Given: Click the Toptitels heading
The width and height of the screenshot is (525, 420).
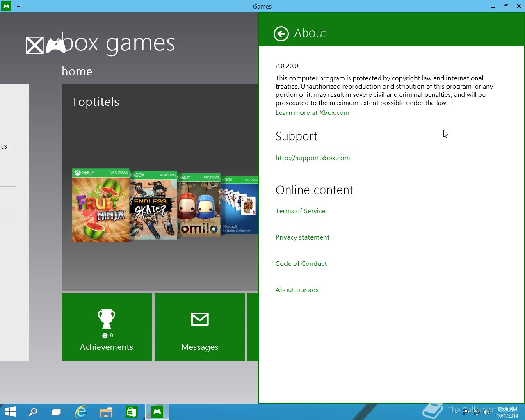Looking at the screenshot, I should pos(95,102).
